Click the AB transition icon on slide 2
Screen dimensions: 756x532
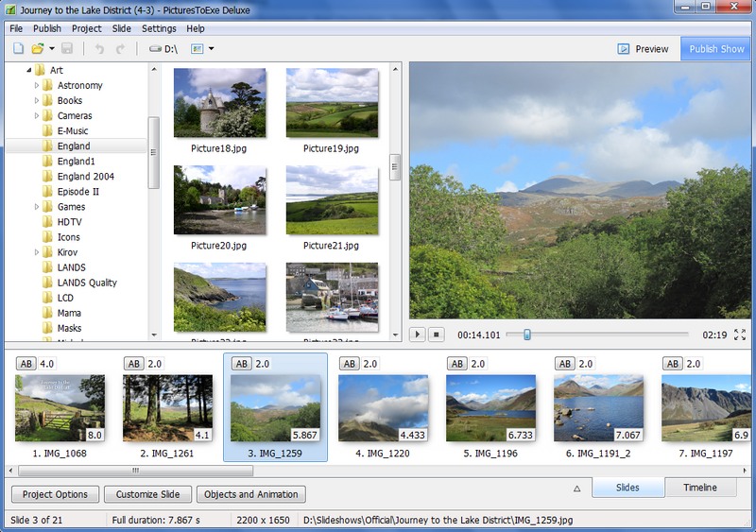pyautogui.click(x=134, y=364)
